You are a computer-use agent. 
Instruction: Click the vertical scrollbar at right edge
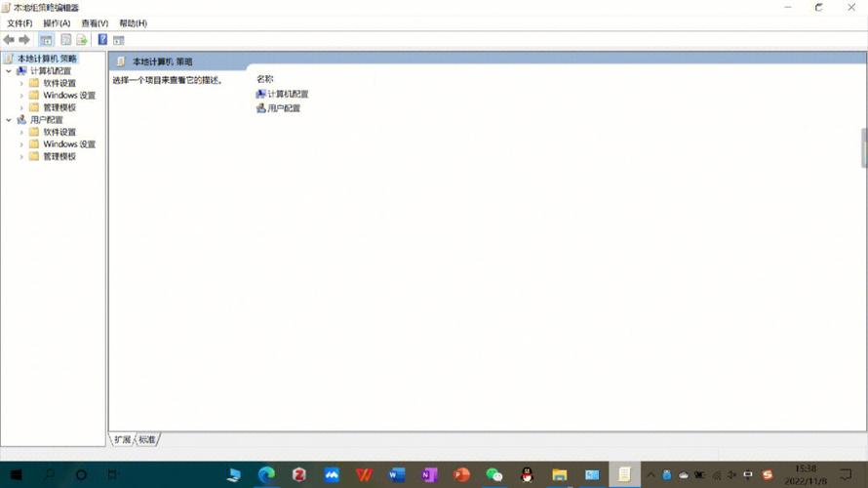click(863, 148)
